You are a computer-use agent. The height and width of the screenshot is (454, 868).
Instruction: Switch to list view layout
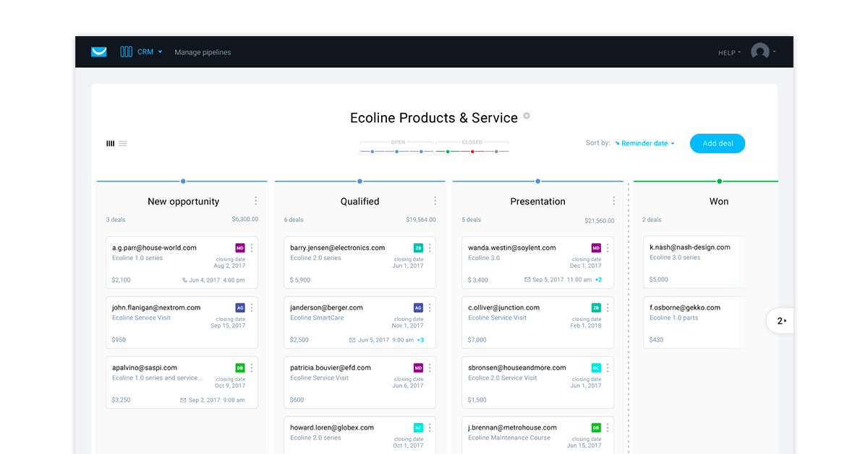pyautogui.click(x=123, y=143)
